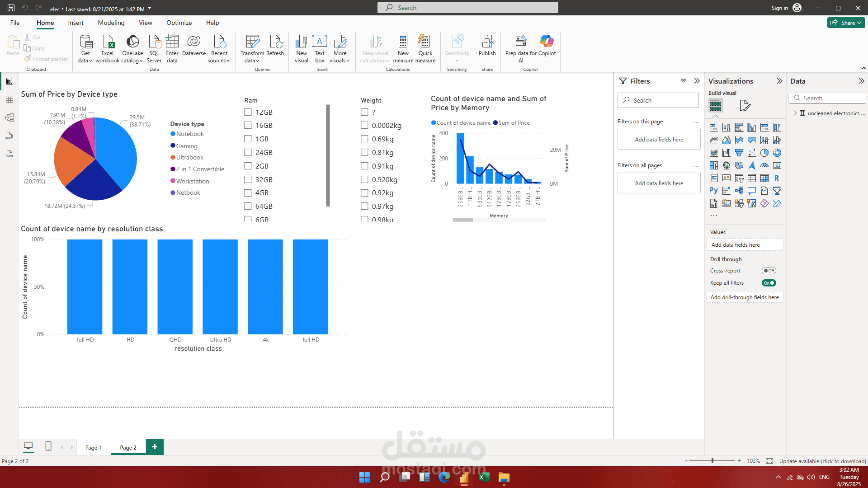Switch to Report view in sidebar
The height and width of the screenshot is (488, 868).
[x=9, y=81]
